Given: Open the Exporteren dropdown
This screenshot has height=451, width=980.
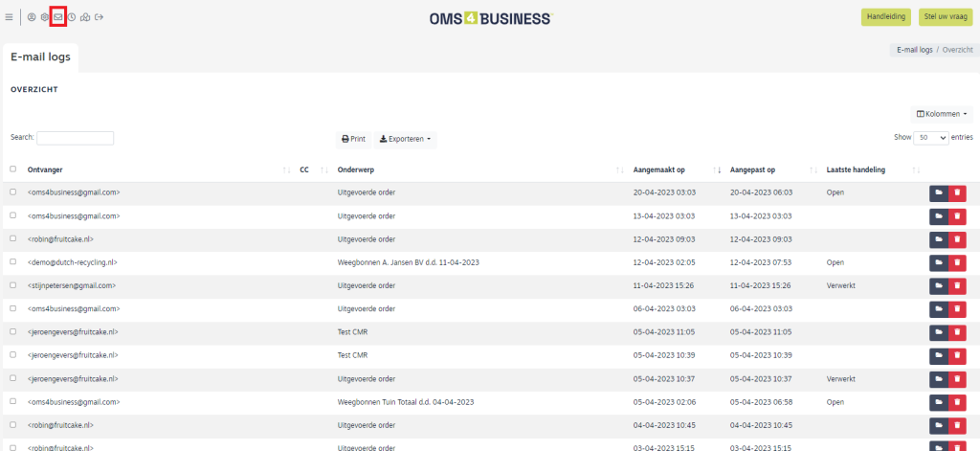Looking at the screenshot, I should pos(405,139).
